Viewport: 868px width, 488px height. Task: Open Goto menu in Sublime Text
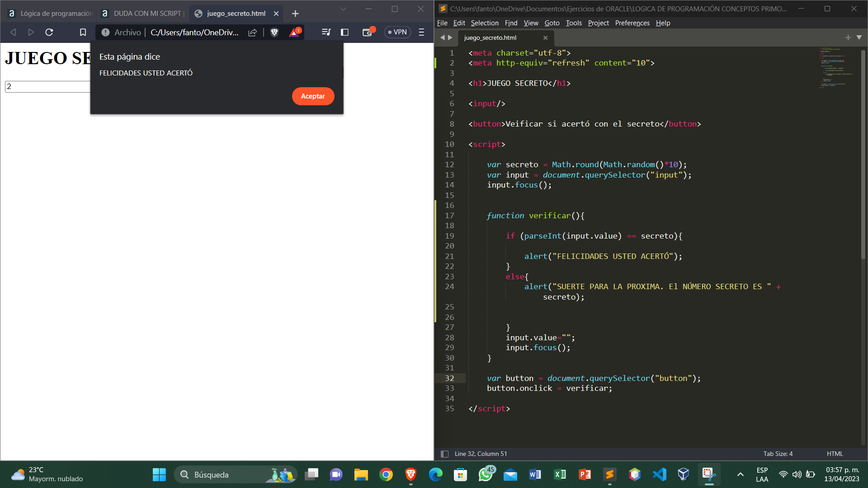tap(552, 23)
